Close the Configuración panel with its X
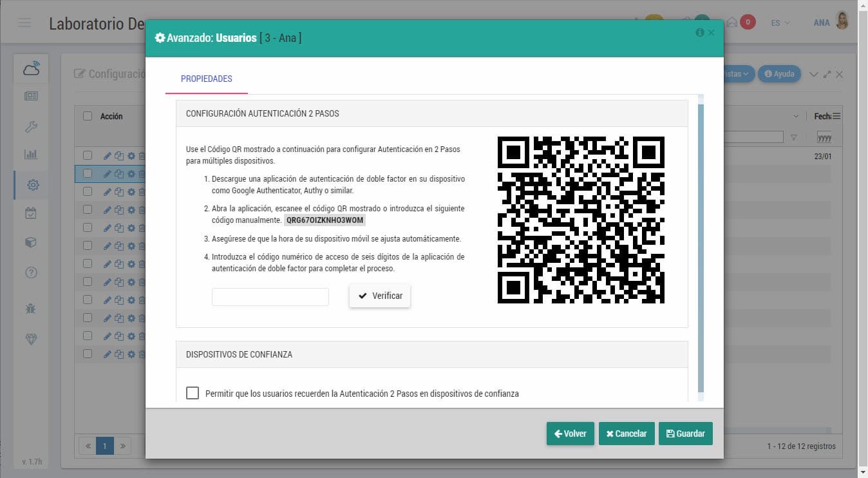 839,75
